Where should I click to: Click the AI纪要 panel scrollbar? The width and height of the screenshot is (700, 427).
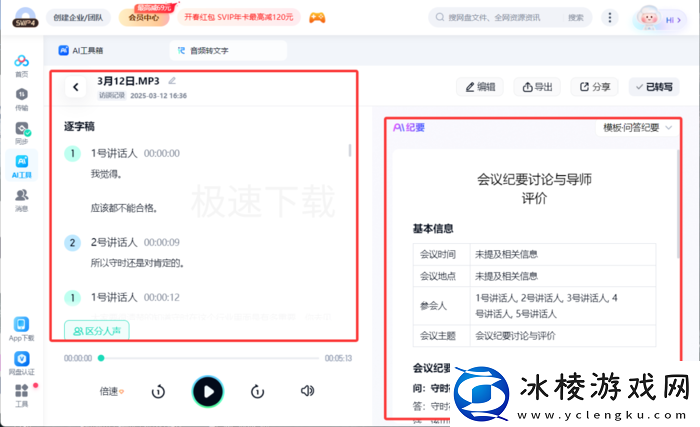coord(678,204)
